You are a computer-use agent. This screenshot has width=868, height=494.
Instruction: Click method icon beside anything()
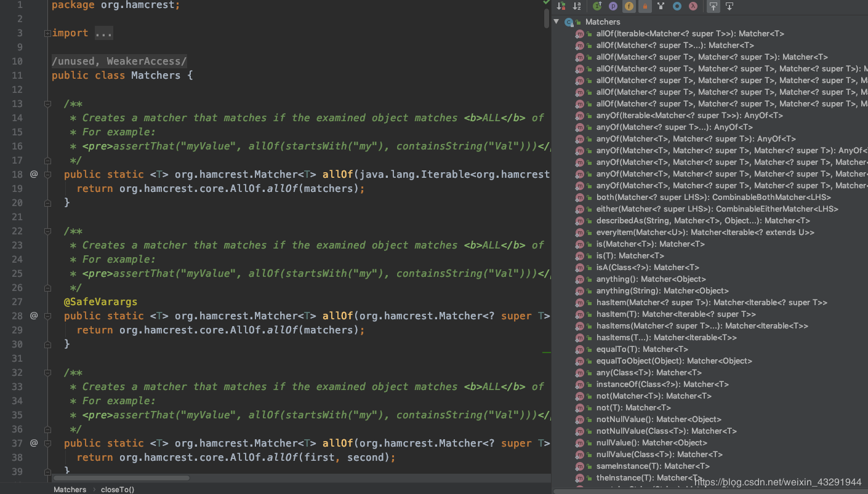coord(580,279)
